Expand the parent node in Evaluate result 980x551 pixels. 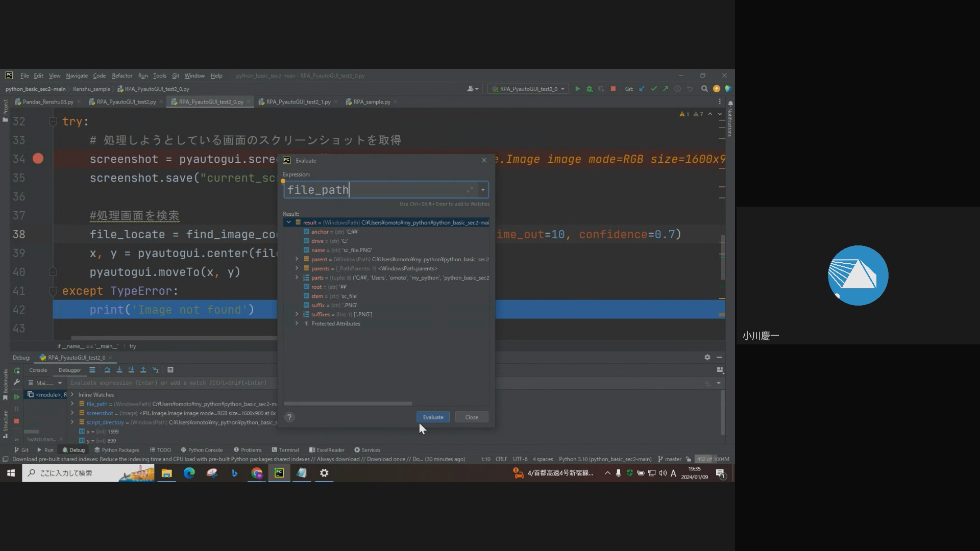click(x=297, y=259)
